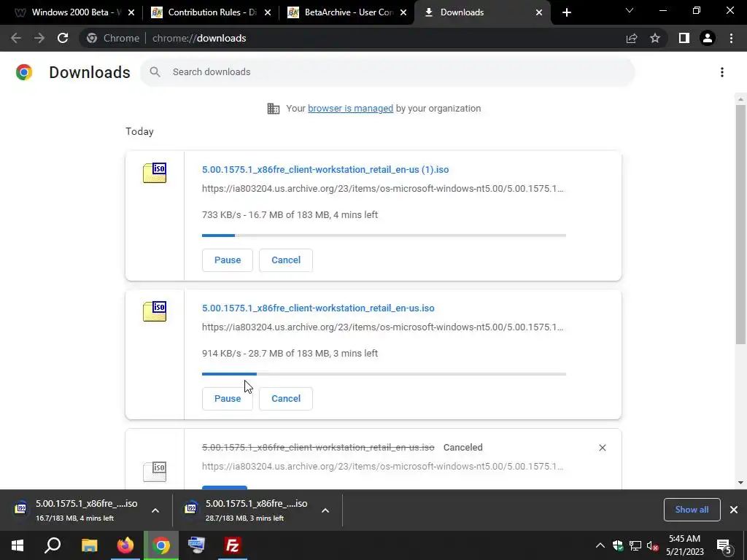Open the clock showing 5:45 AM
Viewport: 747px width, 560px height.
coord(684,545)
